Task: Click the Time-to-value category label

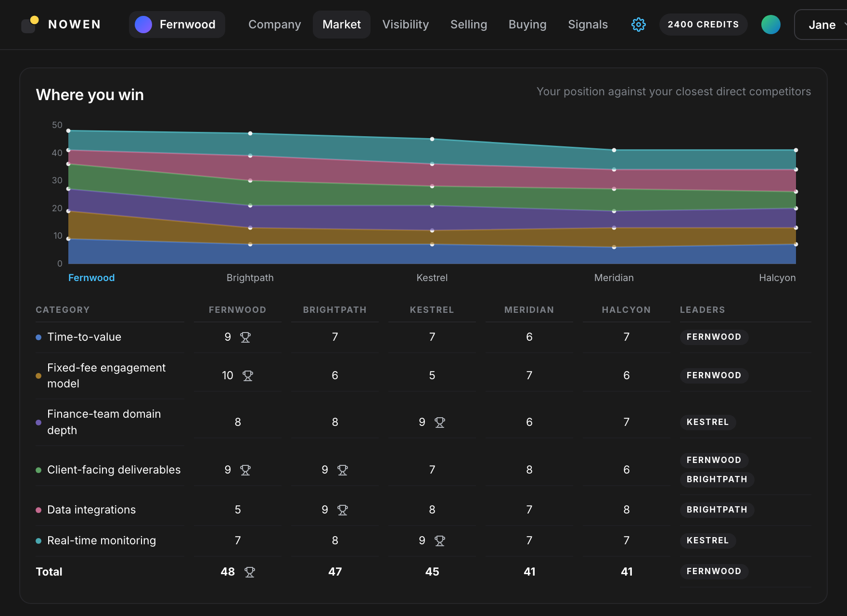Action: (84, 337)
